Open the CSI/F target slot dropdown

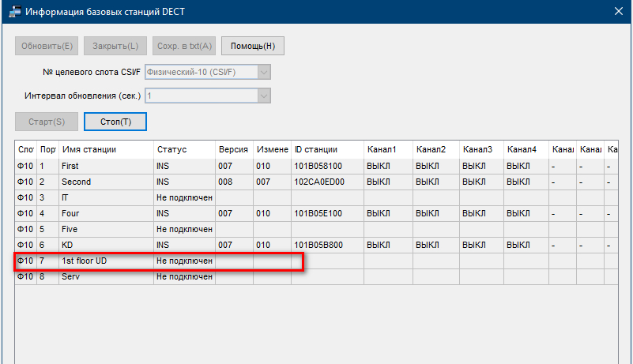pyautogui.click(x=264, y=72)
